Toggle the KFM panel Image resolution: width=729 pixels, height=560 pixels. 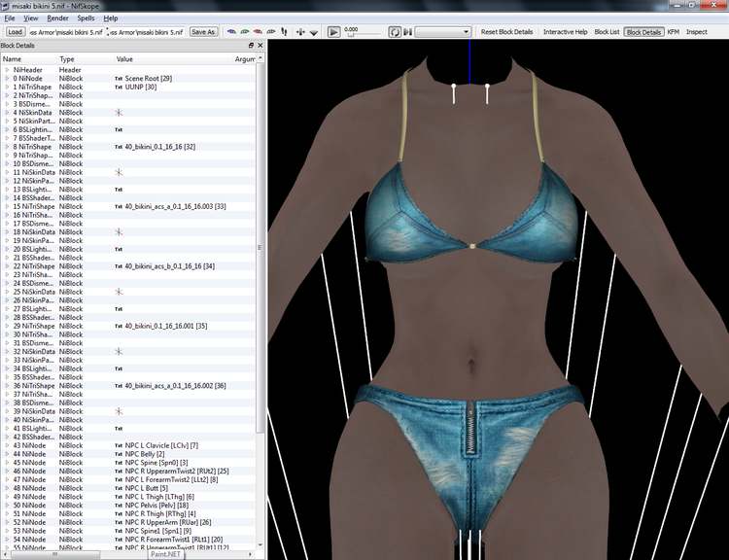pyautogui.click(x=674, y=32)
